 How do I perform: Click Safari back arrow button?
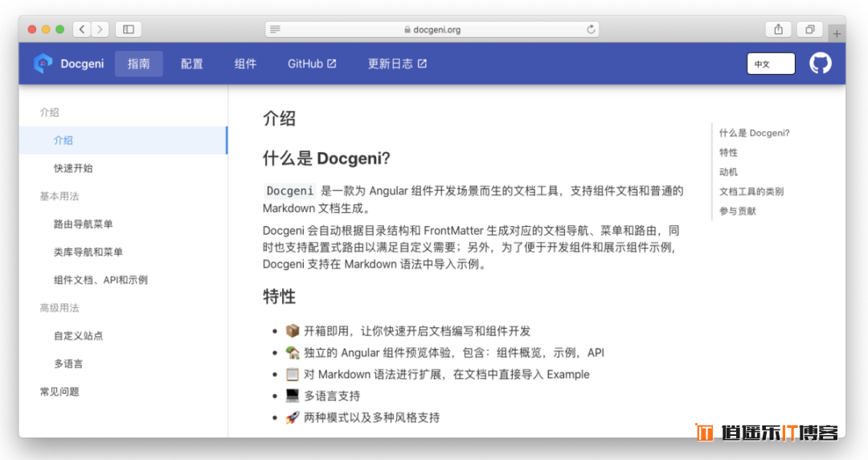tap(82, 30)
